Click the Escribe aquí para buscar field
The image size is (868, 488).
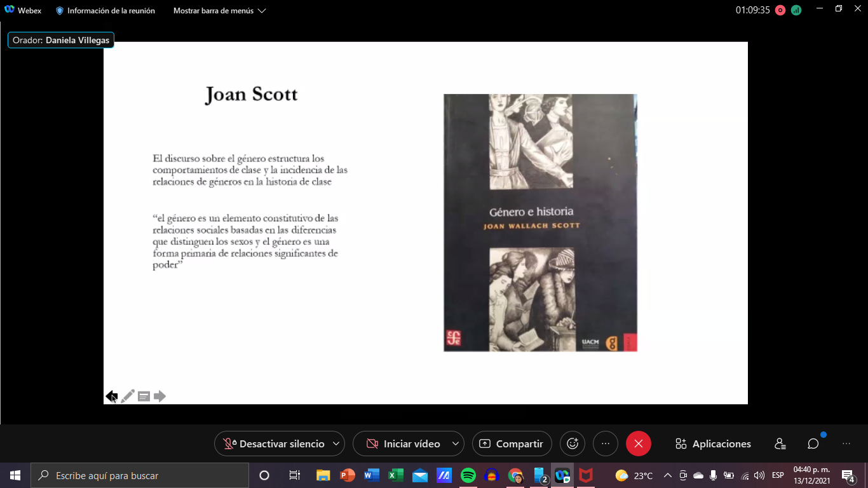(139, 475)
